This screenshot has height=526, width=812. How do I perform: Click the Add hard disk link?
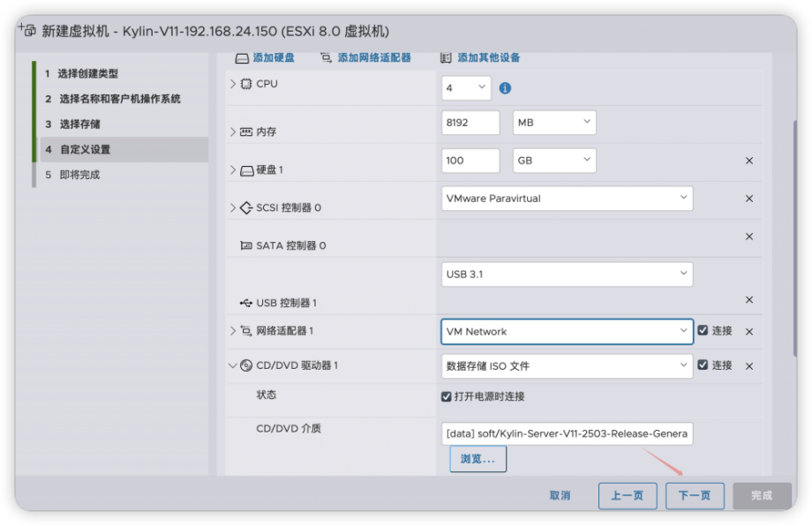274,57
